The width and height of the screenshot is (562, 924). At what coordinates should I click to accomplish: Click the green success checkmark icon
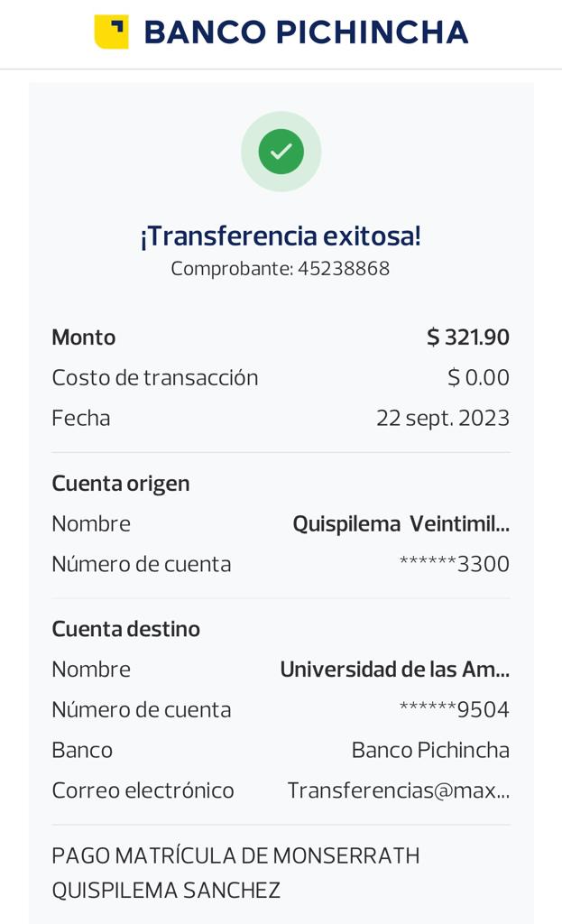tap(281, 152)
